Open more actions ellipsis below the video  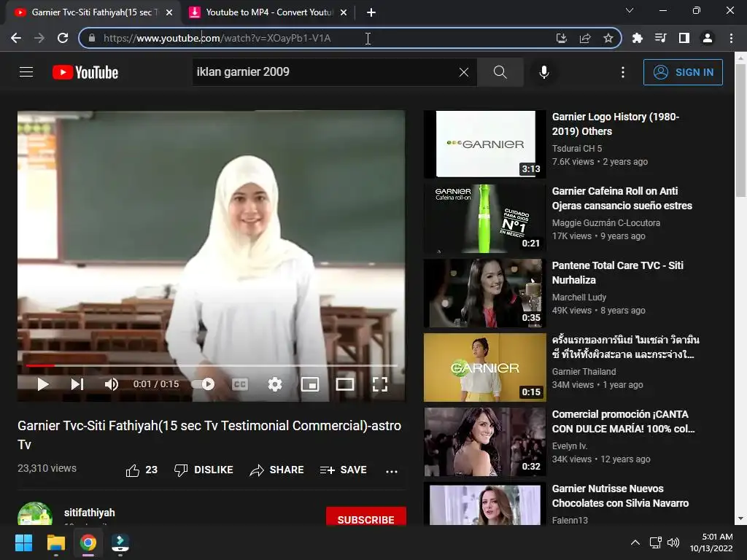(x=392, y=471)
